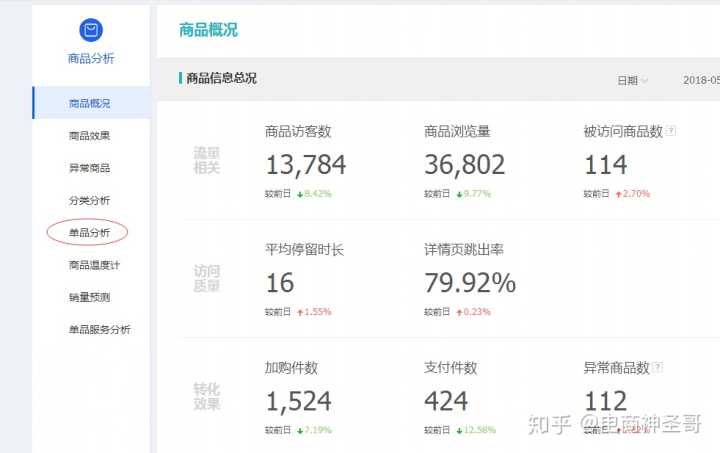Select 单品服务分析 in the sidebar
Screen dimensions: 720x453
pyautogui.click(x=99, y=329)
